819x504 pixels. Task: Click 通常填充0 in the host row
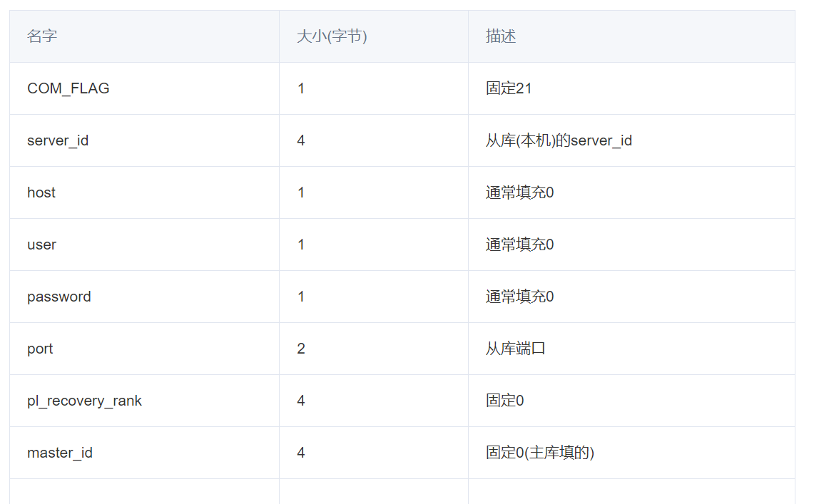click(519, 192)
